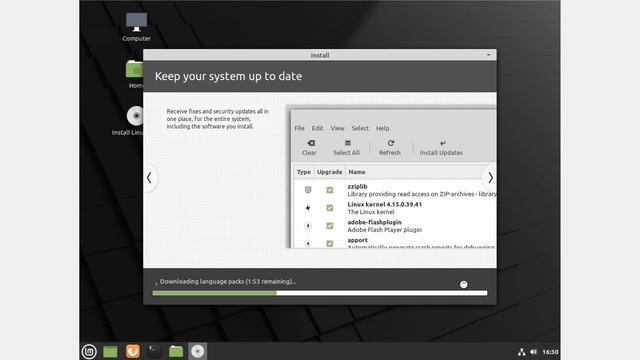This screenshot has width=640, height=360.
Task: Click the File menu in the slideshow
Action: 299,128
